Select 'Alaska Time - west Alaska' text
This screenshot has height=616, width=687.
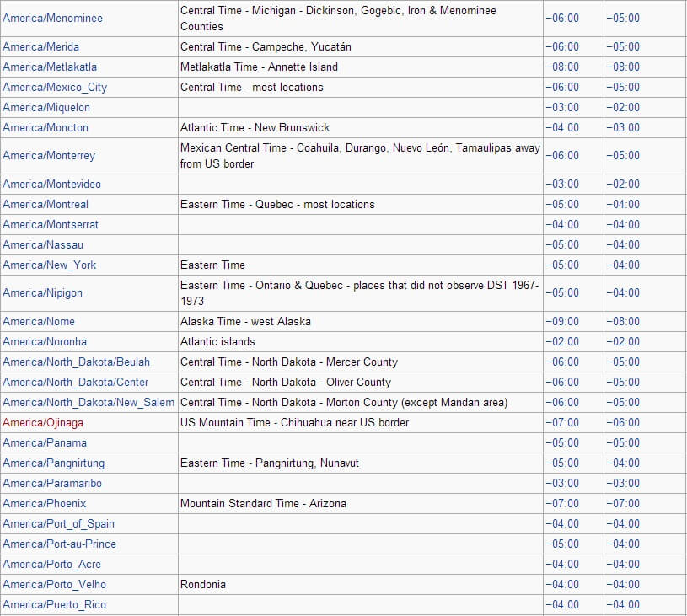point(245,321)
